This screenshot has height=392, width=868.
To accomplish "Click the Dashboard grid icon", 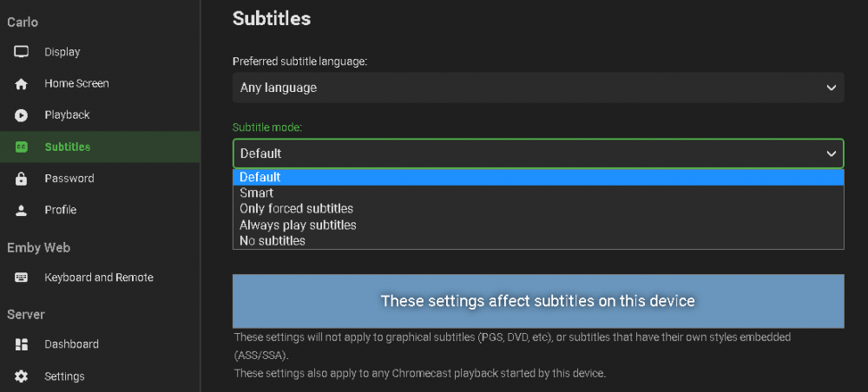I will (x=22, y=344).
